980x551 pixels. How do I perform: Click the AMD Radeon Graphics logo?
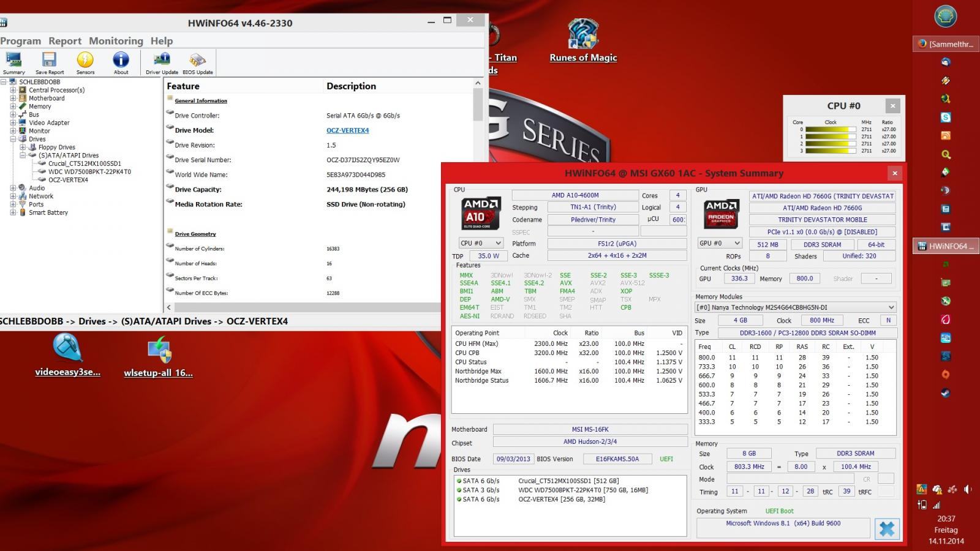(x=720, y=214)
